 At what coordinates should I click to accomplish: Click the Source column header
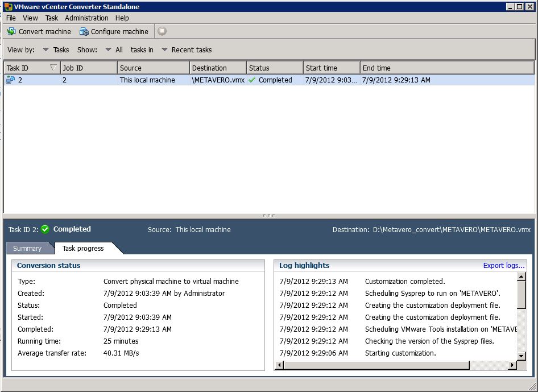[154, 68]
